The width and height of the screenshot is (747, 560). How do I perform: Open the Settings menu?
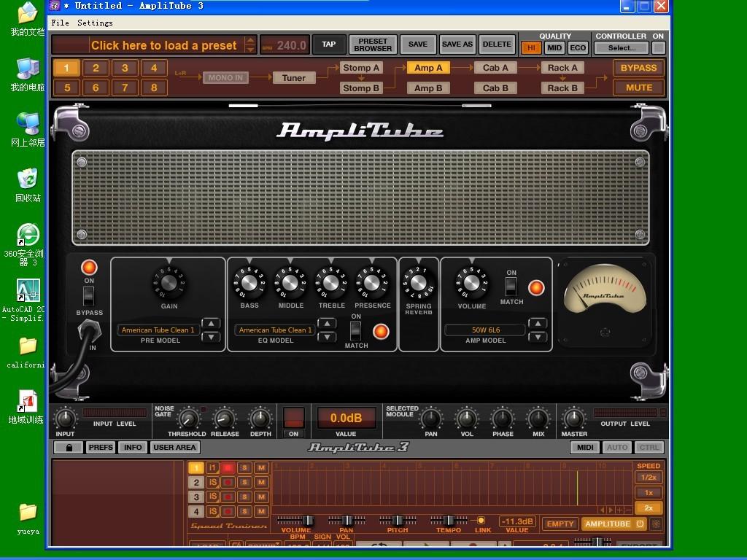point(95,23)
